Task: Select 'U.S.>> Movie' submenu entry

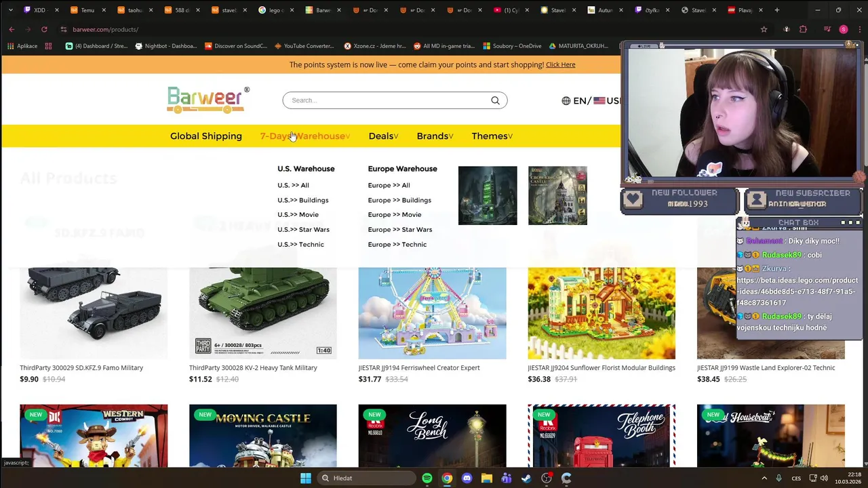Action: pyautogui.click(x=298, y=215)
